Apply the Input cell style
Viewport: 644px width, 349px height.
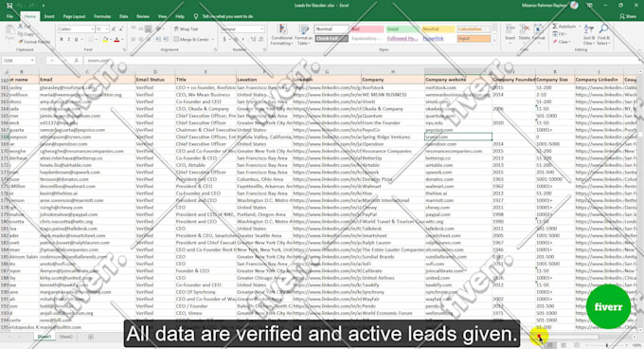[x=474, y=39]
